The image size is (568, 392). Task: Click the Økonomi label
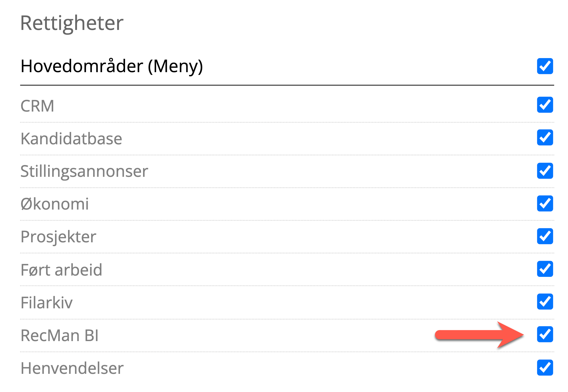coord(55,204)
